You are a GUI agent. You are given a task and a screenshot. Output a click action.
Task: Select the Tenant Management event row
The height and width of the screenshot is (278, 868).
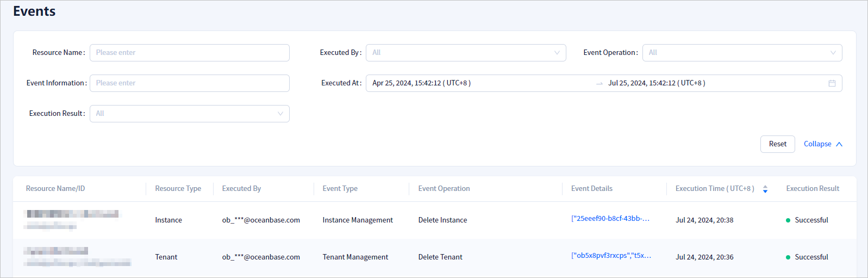coord(355,257)
